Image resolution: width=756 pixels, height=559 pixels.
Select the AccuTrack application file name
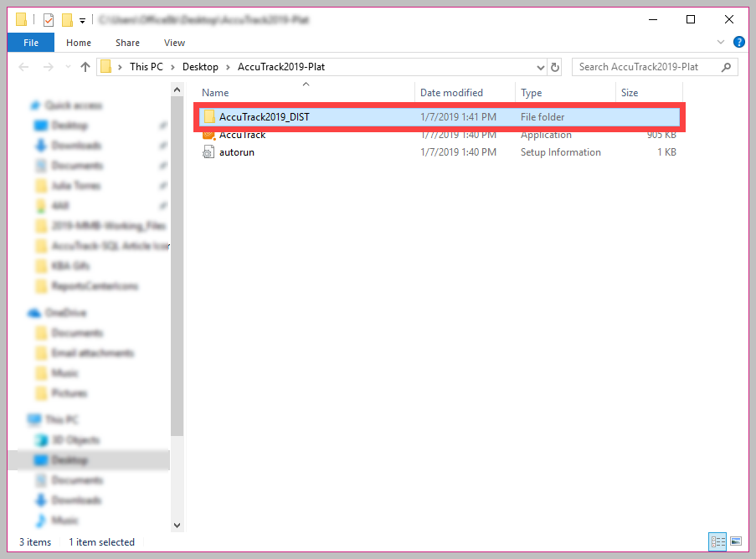coord(242,136)
